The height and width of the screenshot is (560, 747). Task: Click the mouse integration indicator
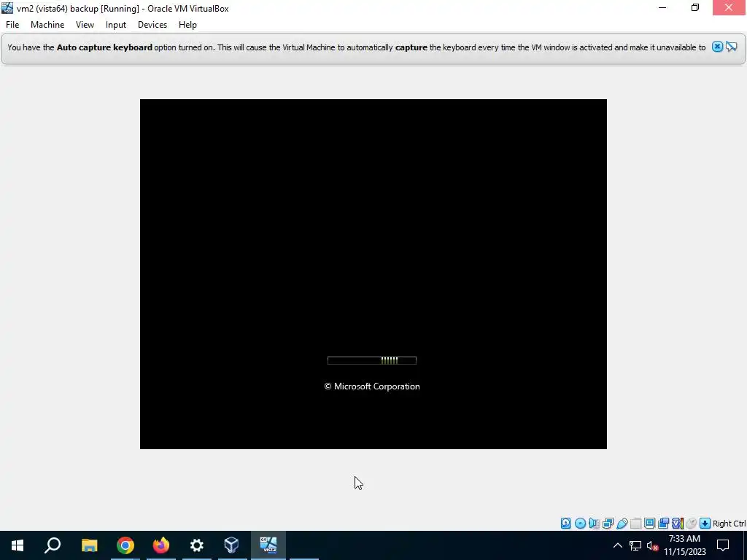pos(692,524)
